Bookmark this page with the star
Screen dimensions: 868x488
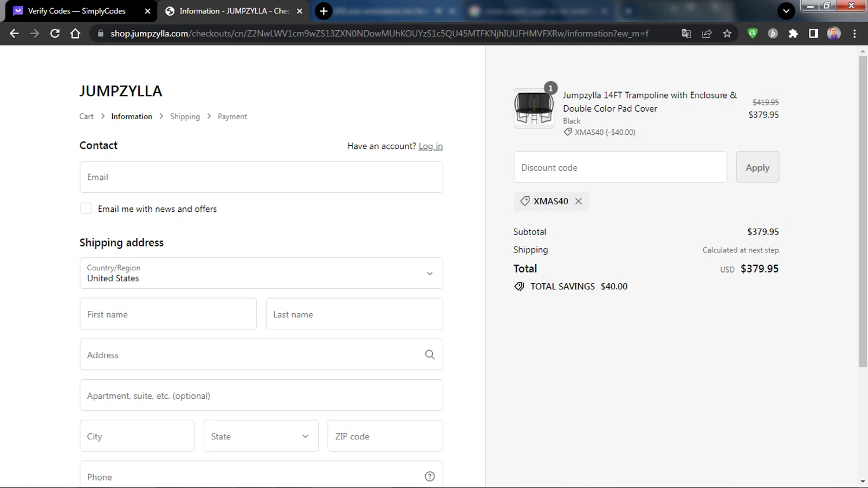[x=727, y=34]
